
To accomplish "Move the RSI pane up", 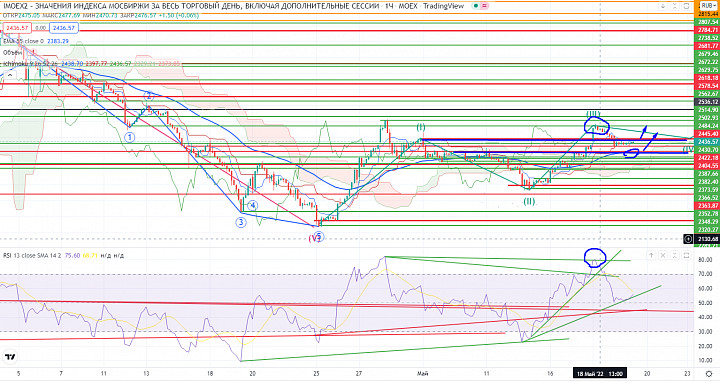I will (x=651, y=255).
